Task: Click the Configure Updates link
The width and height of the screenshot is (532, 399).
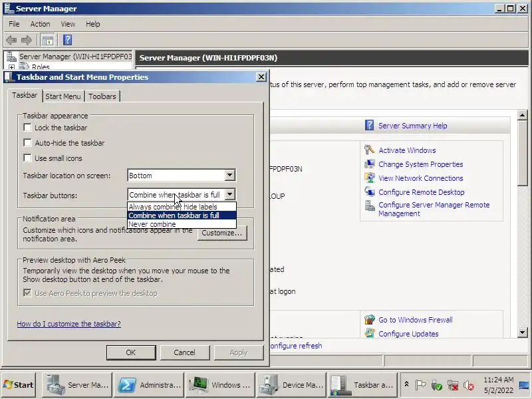Action: pyautogui.click(x=408, y=334)
